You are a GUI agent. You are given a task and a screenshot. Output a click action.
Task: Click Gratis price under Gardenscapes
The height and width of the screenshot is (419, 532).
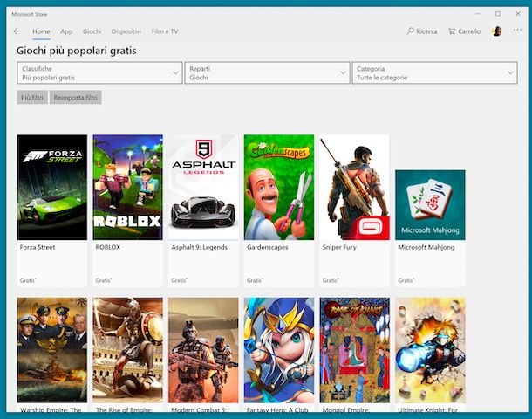pyautogui.click(x=255, y=280)
